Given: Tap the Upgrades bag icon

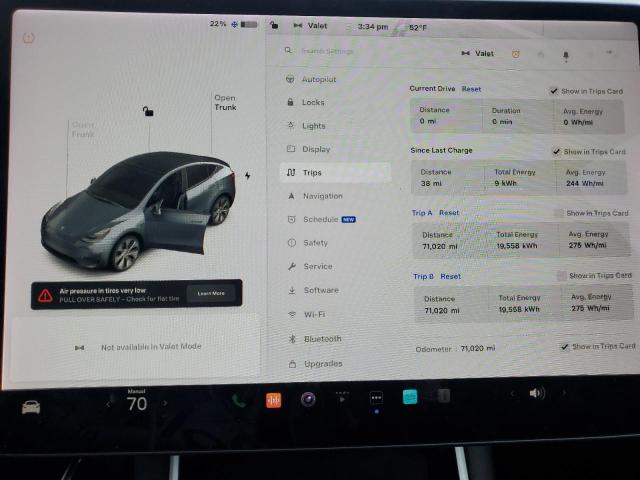Looking at the screenshot, I should (292, 364).
